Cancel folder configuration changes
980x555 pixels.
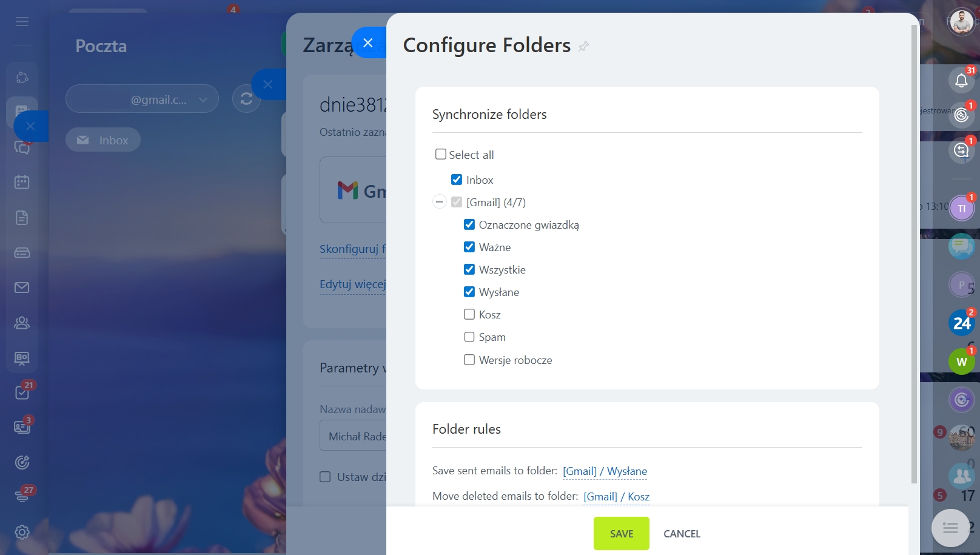point(682,534)
